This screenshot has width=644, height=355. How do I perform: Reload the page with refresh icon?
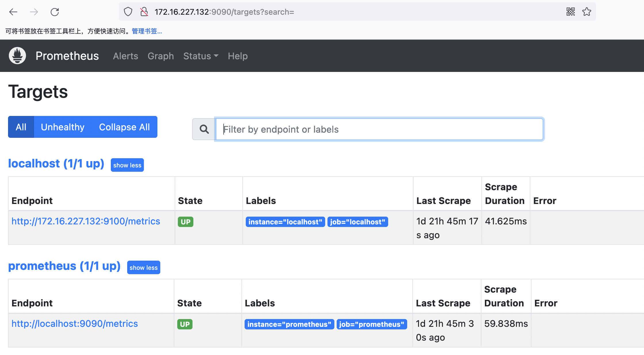click(x=55, y=12)
